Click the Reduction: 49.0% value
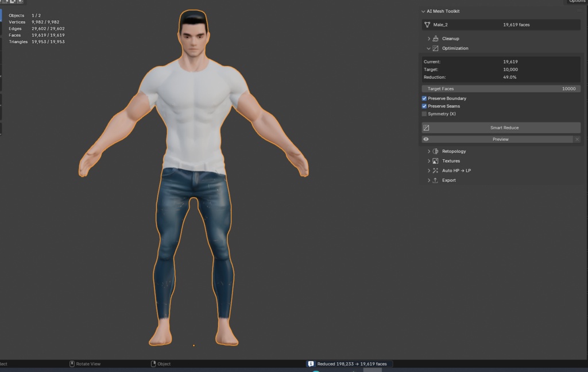588x372 pixels. [x=510, y=77]
